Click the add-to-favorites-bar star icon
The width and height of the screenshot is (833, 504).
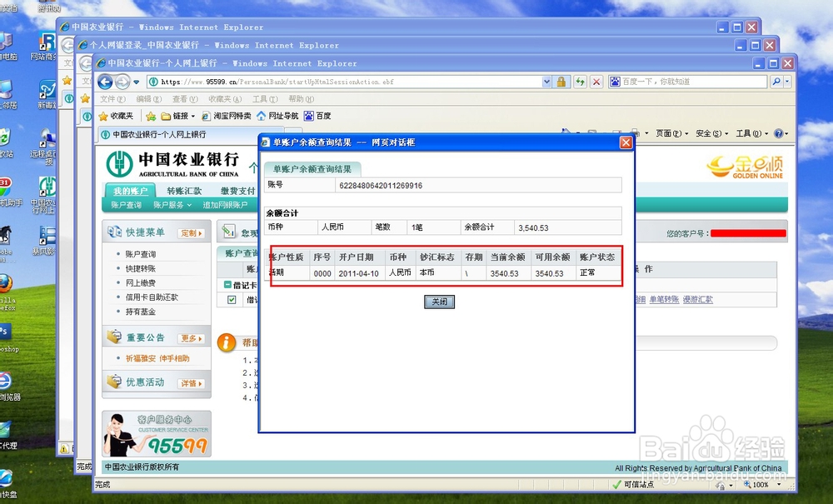tap(151, 116)
